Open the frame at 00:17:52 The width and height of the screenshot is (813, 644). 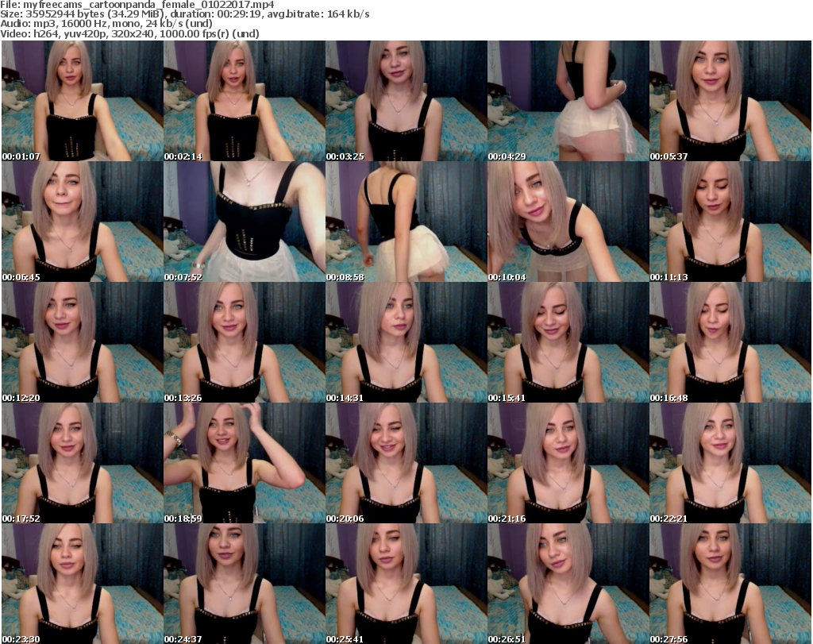(83, 464)
